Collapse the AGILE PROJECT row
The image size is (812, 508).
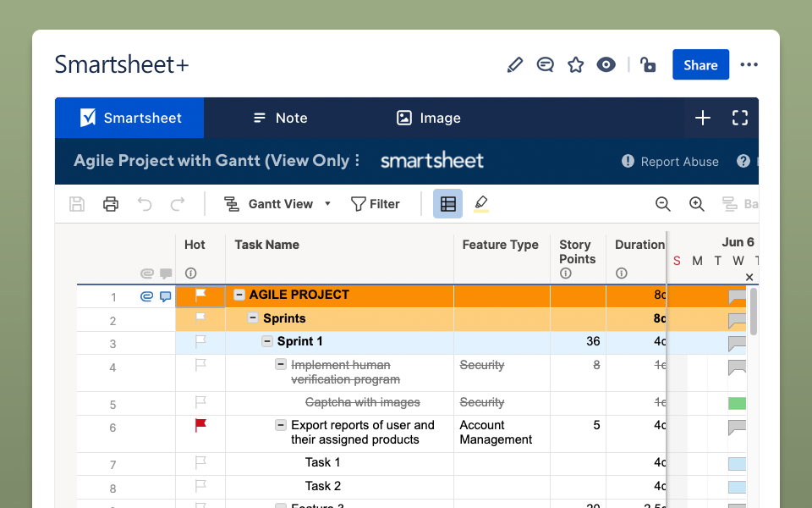click(x=239, y=295)
